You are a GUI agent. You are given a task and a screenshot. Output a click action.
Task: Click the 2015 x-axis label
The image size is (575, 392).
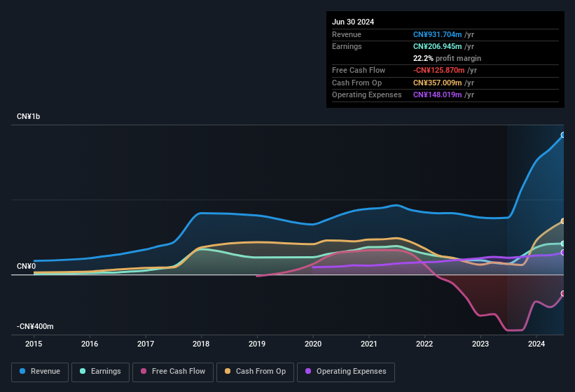pyautogui.click(x=34, y=344)
